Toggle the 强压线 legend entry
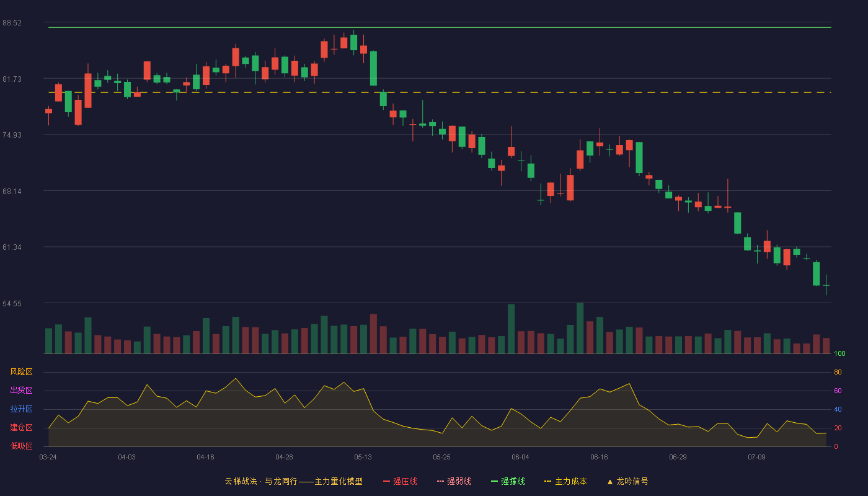This screenshot has width=868, height=496. [x=400, y=481]
